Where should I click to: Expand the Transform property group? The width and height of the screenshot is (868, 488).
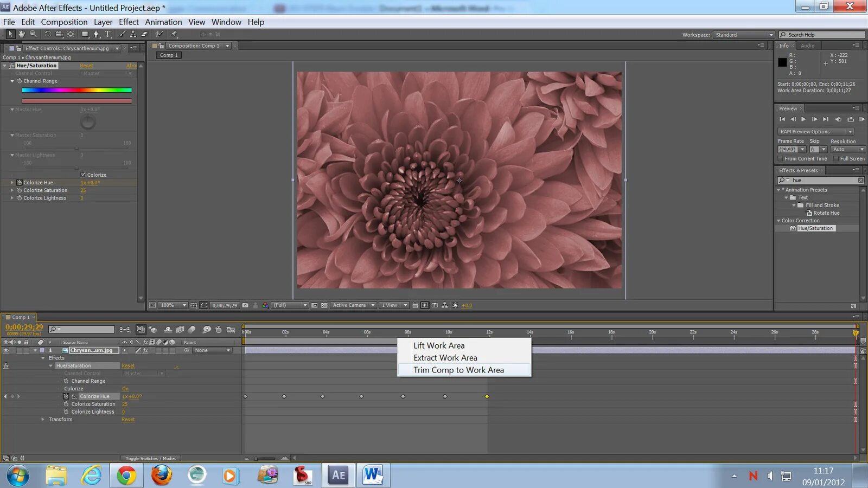tap(43, 419)
